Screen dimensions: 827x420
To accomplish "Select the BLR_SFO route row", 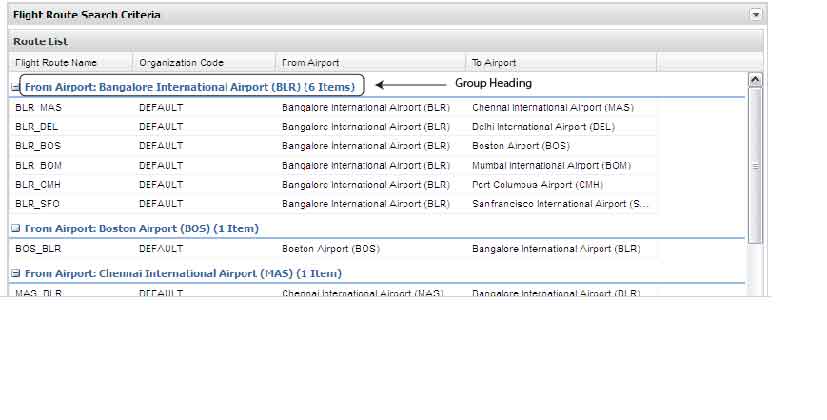I will (333, 204).
